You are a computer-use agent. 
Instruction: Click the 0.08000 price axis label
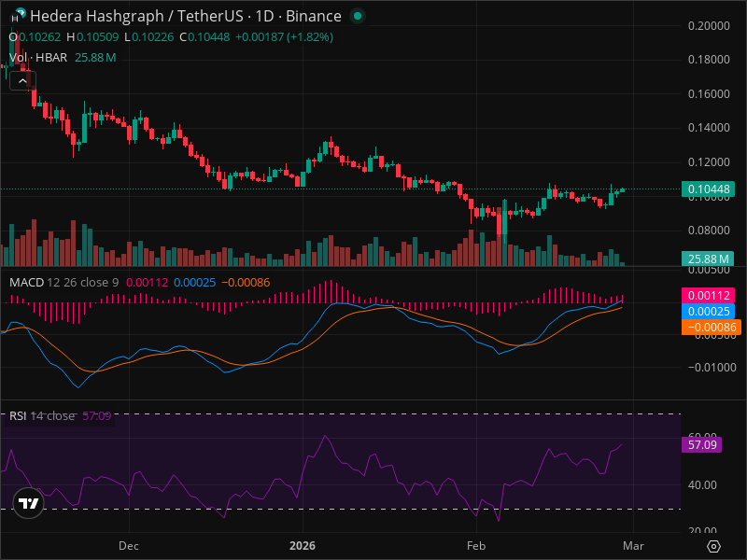coord(709,231)
